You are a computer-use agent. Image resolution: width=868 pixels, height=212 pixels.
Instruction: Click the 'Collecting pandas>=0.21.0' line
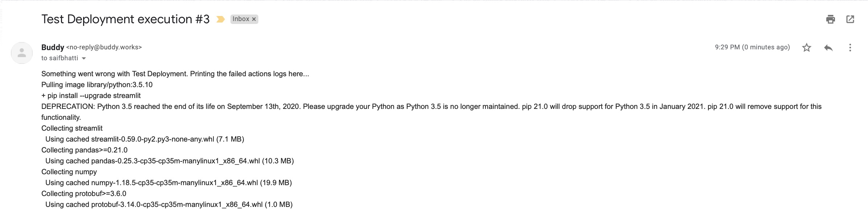[x=85, y=150]
